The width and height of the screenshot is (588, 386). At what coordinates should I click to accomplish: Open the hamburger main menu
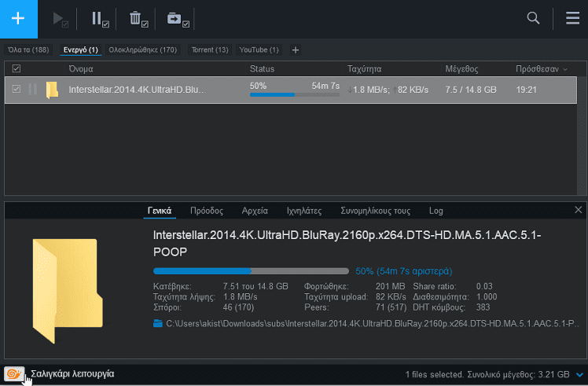[x=572, y=18]
